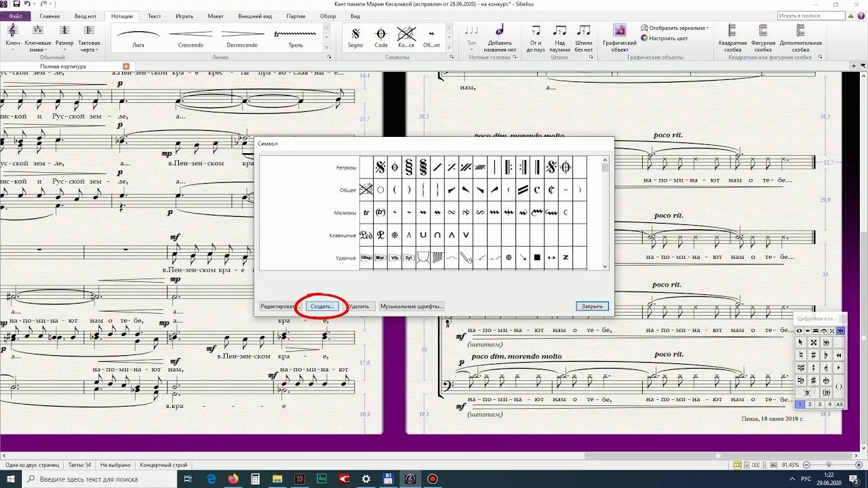The height and width of the screenshot is (488, 868).
Task: Open the Clef (Ключ) tool
Action: 12,38
